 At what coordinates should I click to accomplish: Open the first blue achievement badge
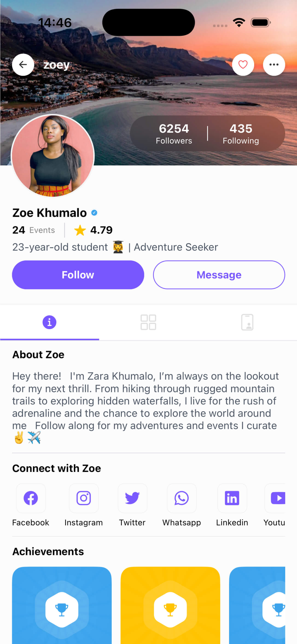[62, 610]
